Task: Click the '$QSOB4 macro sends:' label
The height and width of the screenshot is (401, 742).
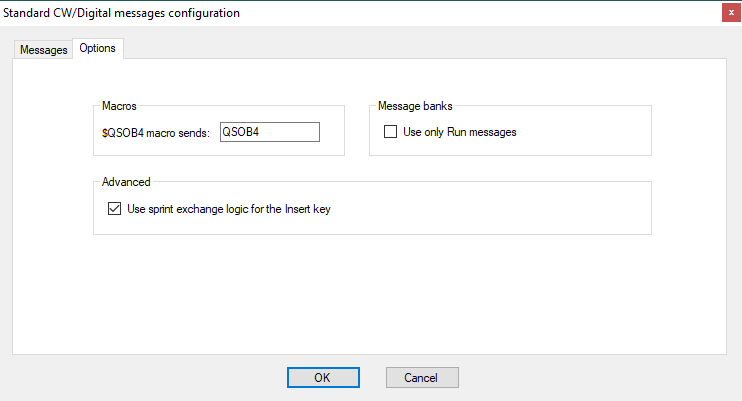Action: 156,133
